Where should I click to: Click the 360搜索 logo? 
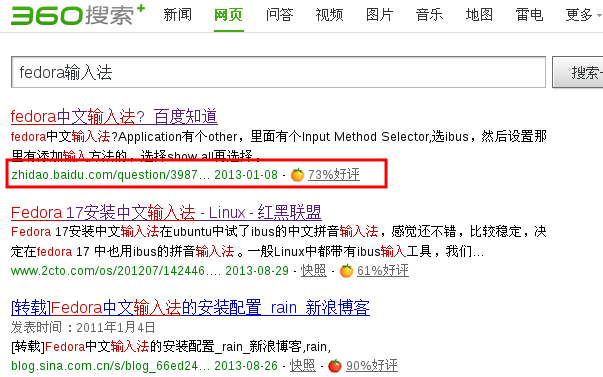click(78, 15)
